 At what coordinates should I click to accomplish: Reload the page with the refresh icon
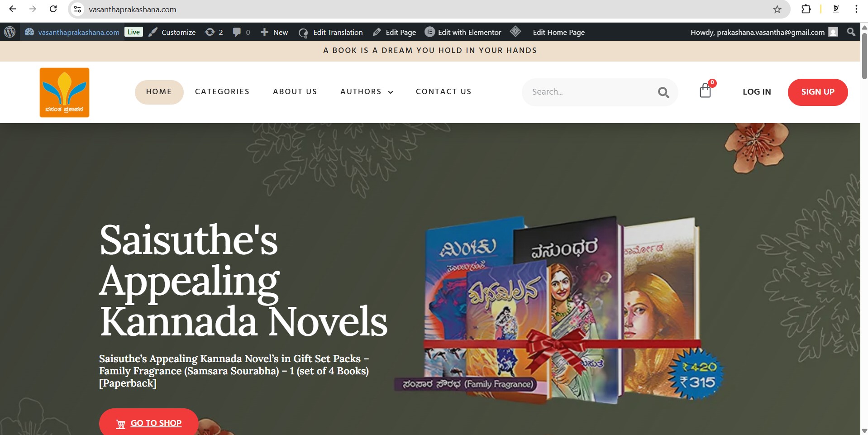click(x=53, y=9)
